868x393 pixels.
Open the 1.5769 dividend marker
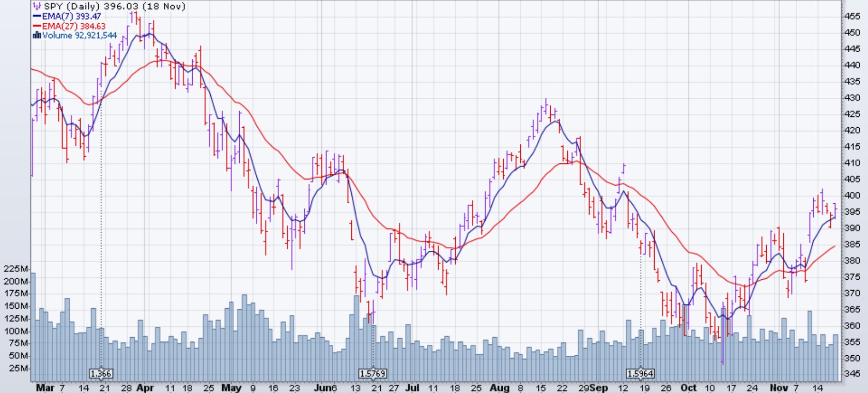point(373,373)
